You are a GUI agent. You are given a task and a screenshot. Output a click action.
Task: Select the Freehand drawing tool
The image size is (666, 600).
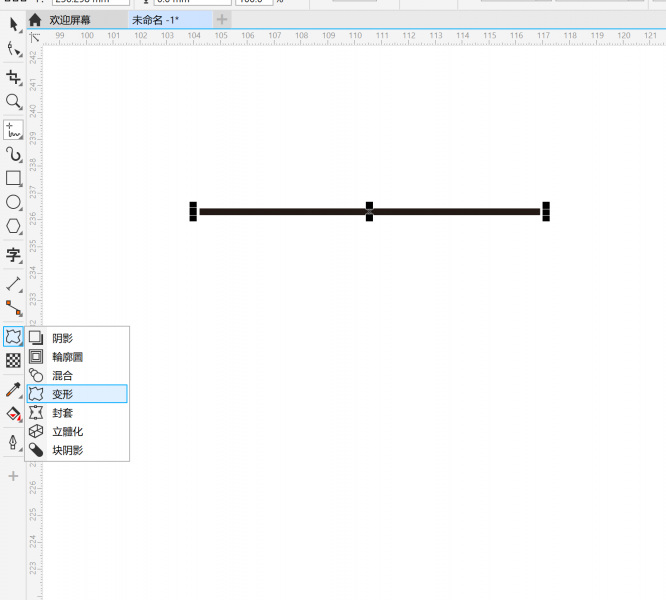pos(14,130)
